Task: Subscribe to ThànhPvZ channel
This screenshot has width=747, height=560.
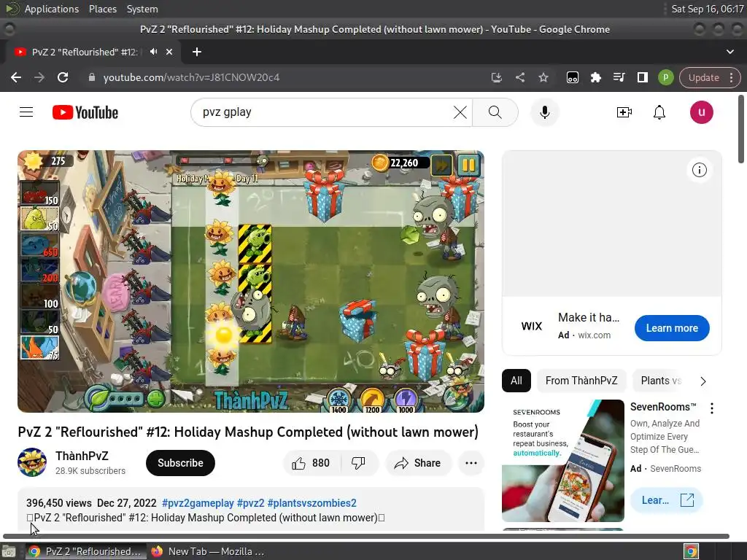Action: pos(180,463)
